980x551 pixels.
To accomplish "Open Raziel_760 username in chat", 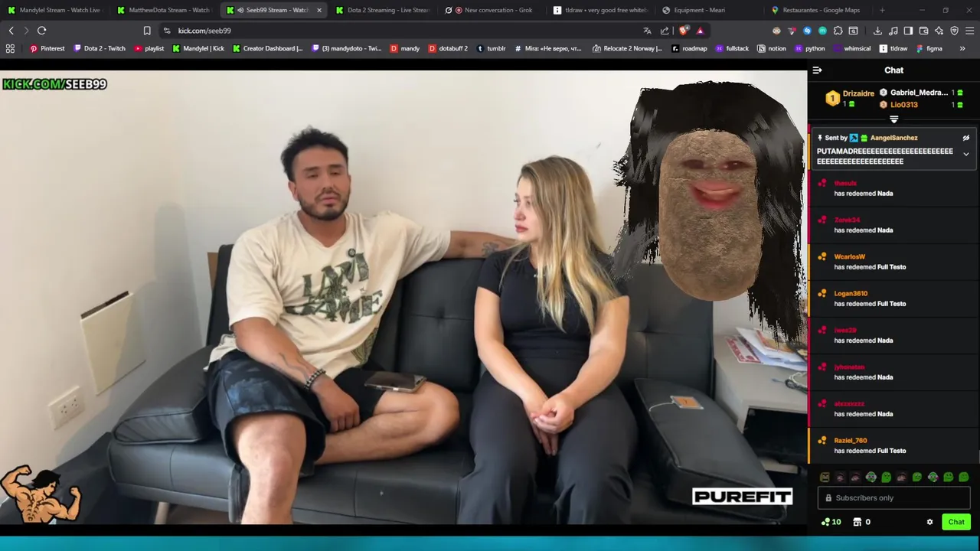I will (851, 440).
